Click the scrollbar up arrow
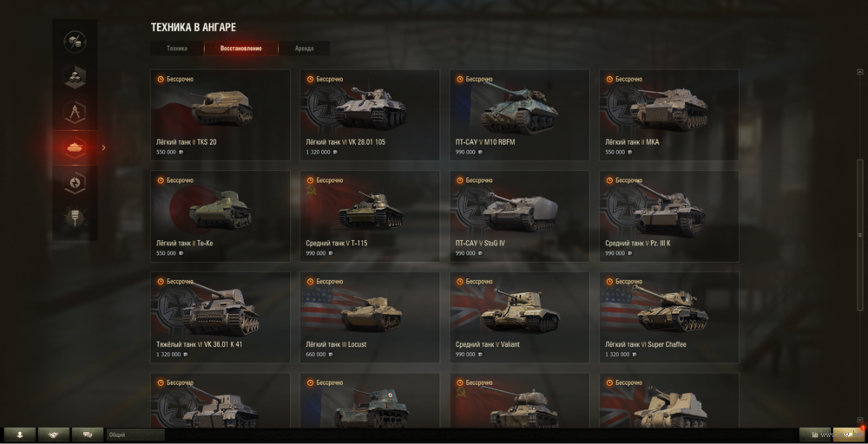The height and width of the screenshot is (444, 868). point(859,72)
